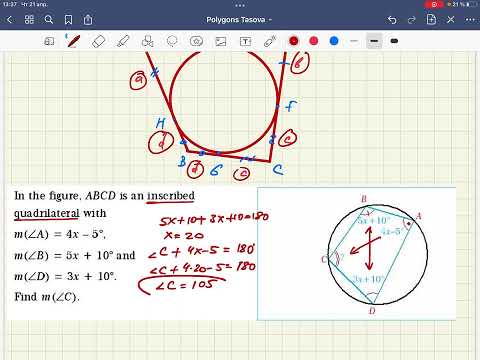480x360 pixels.
Task: Tap vertex label A on circle figure
Action: pyautogui.click(x=419, y=216)
